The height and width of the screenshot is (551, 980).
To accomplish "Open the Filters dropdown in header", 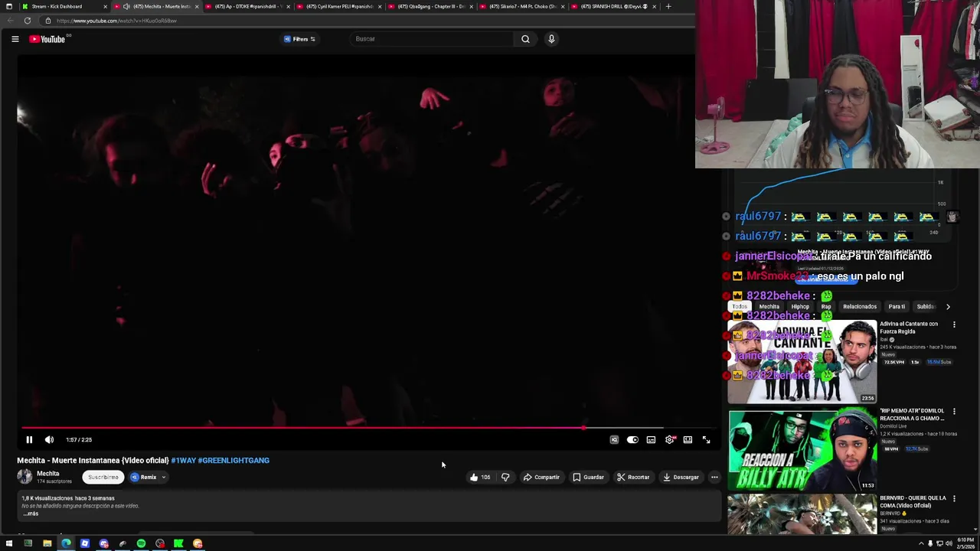I will pyautogui.click(x=299, y=39).
